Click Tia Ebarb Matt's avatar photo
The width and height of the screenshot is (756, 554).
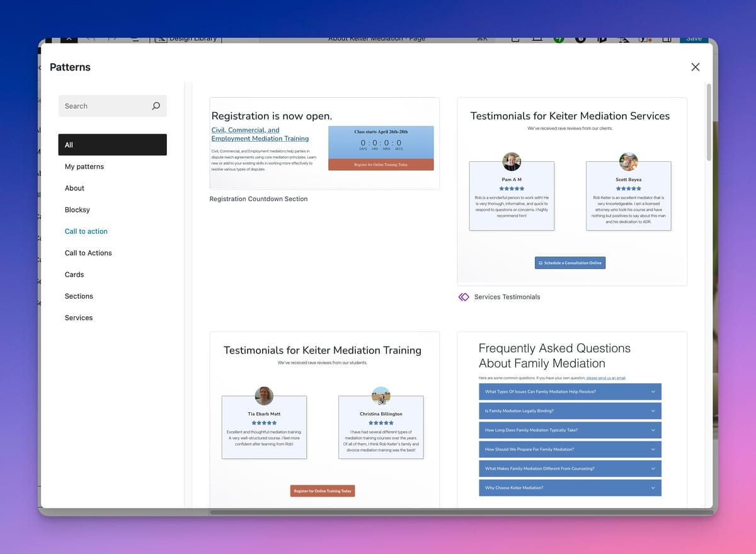click(264, 396)
